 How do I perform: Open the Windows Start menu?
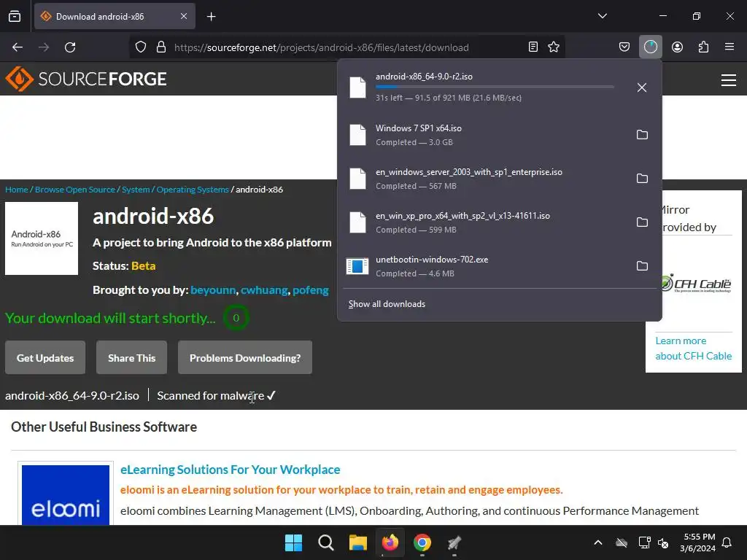click(x=293, y=542)
